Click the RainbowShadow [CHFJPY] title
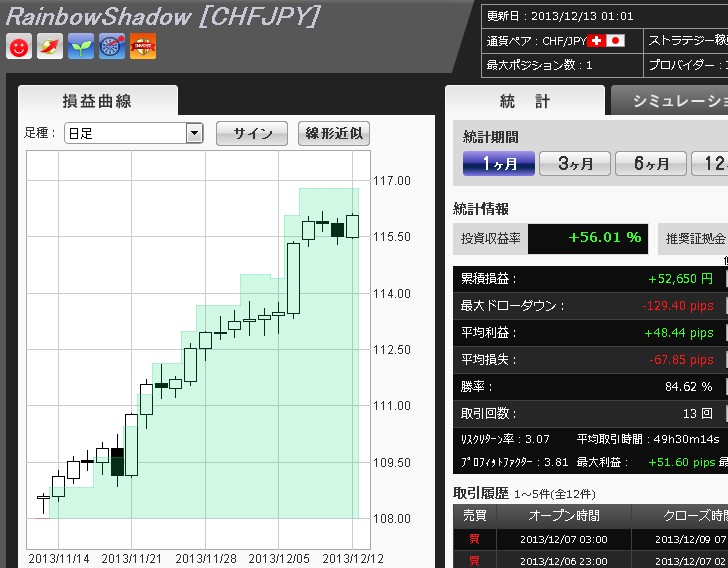The image size is (728, 568). 163,17
